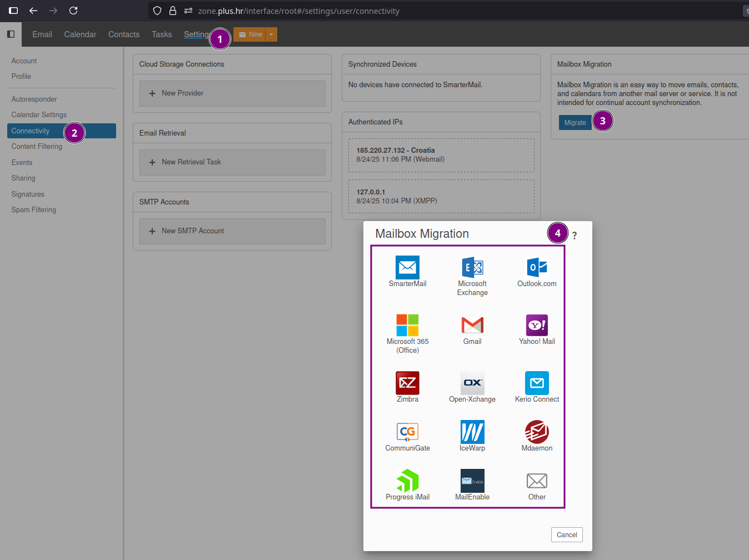Choose Microsoft Exchange as migration source
Screen dimensions: 749x560
coord(472,267)
